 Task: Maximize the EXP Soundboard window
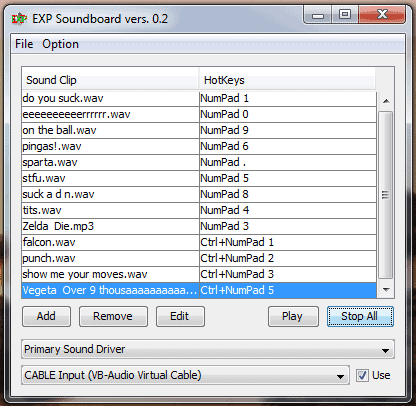point(345,15)
